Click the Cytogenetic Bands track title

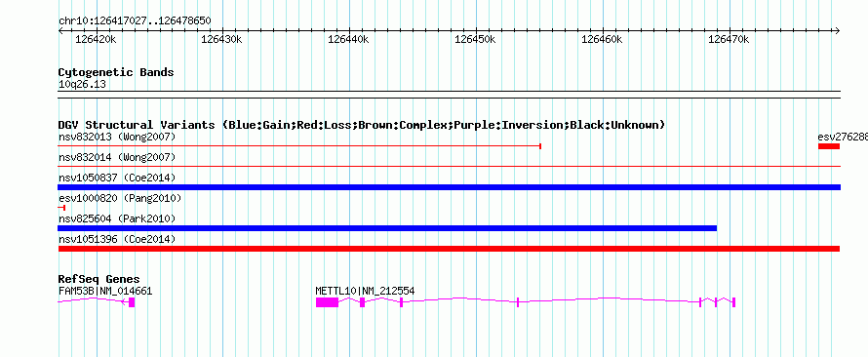tap(116, 72)
